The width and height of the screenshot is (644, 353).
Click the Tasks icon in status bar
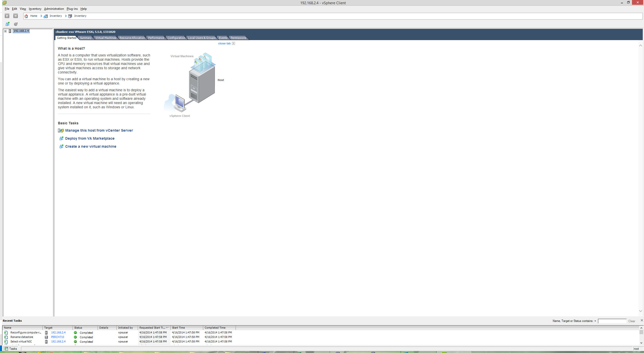click(6, 349)
